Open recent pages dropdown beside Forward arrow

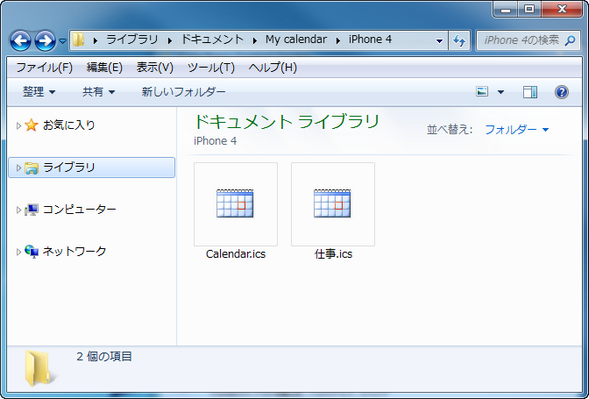(x=63, y=41)
